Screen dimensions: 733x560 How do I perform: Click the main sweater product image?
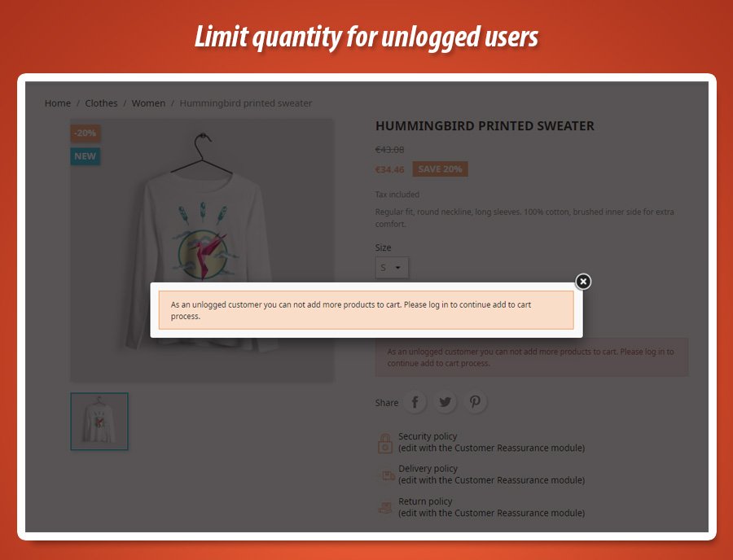(202, 251)
